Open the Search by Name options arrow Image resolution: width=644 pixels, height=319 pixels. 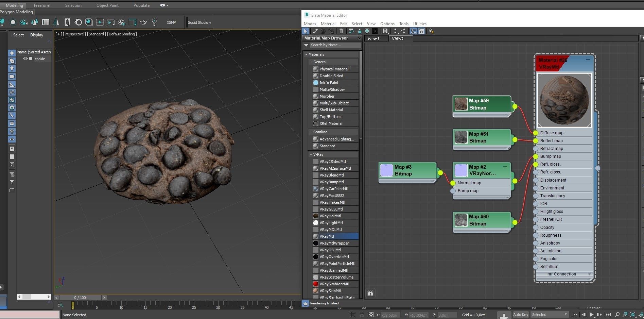pos(306,45)
